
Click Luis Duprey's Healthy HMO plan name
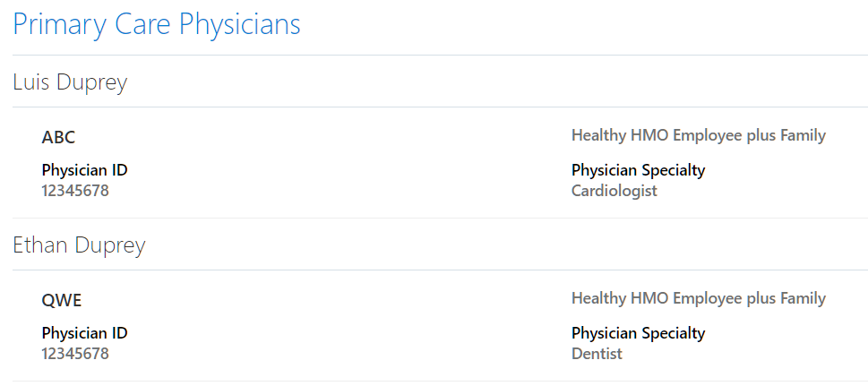point(698,135)
